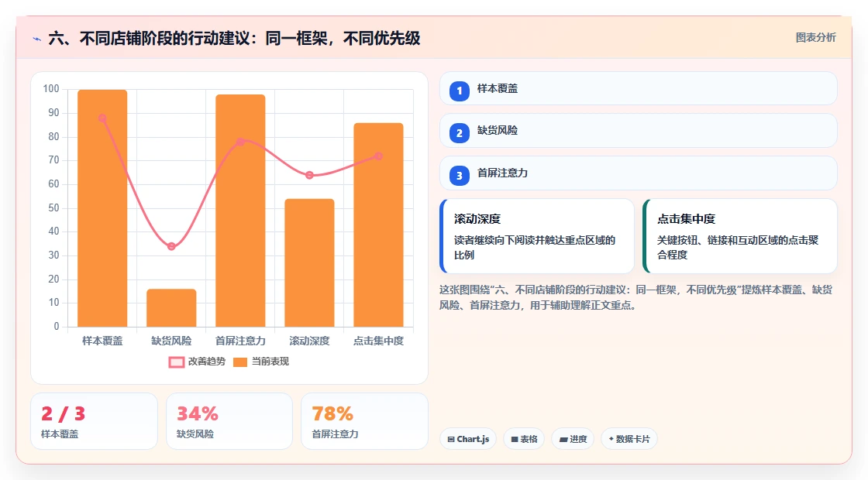Click the description paragraph starting 这张图围绕
The height and width of the screenshot is (480, 868).
(x=636, y=297)
